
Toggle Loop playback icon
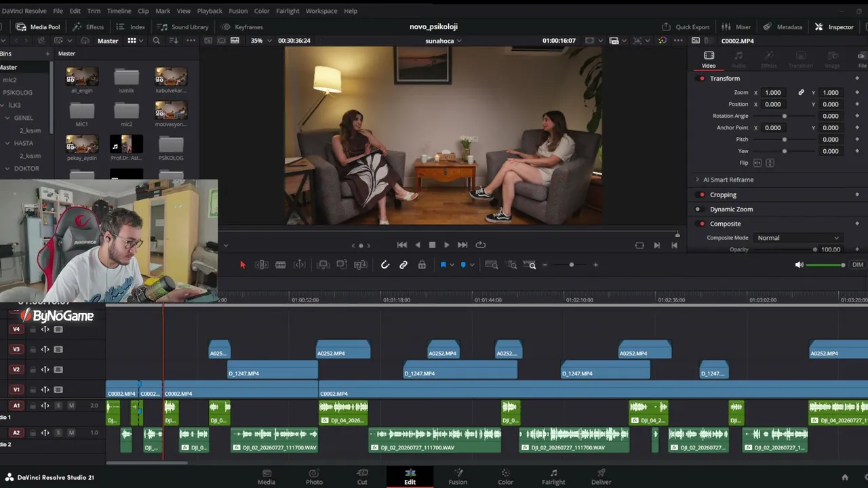[x=481, y=245]
